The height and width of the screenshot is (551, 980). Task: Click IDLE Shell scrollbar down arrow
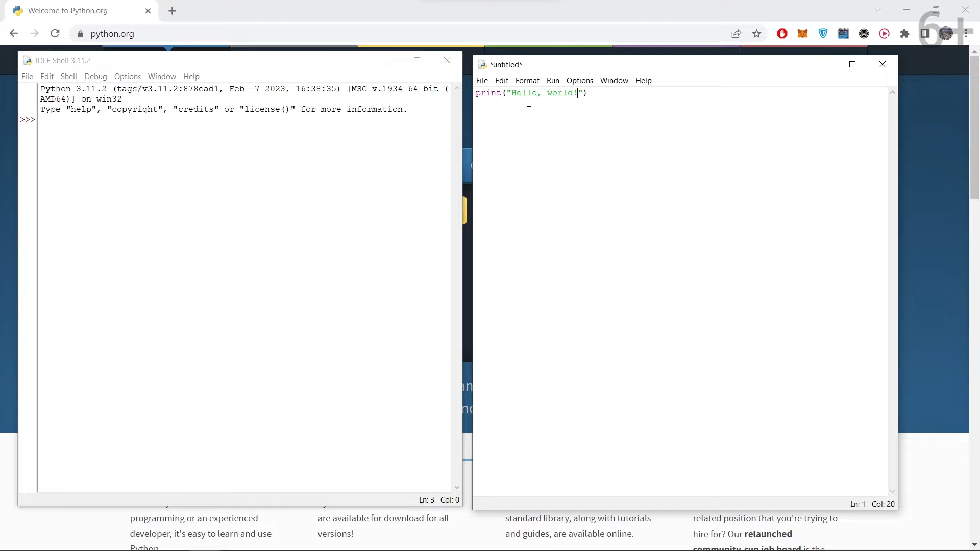(457, 488)
